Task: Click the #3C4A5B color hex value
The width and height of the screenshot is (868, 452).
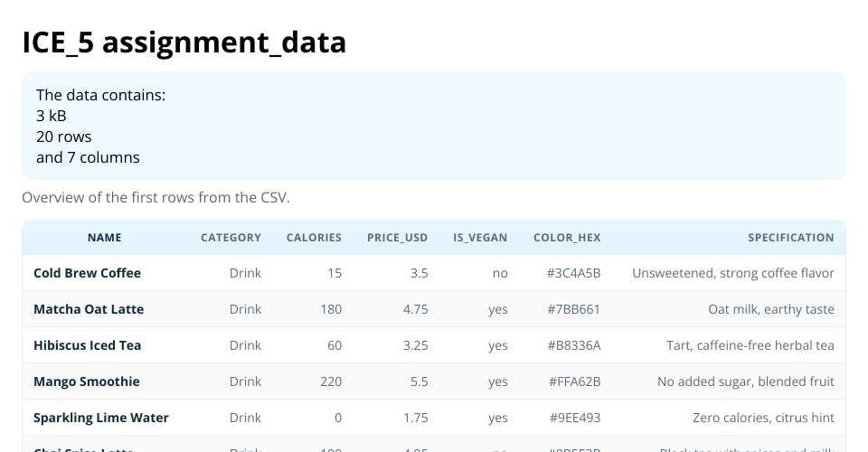Action: click(573, 273)
